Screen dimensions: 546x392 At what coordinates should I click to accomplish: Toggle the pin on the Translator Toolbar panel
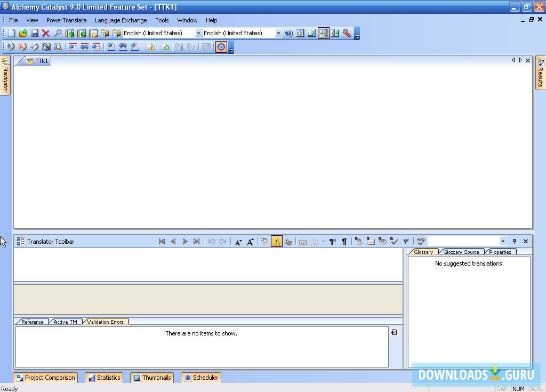coord(515,241)
